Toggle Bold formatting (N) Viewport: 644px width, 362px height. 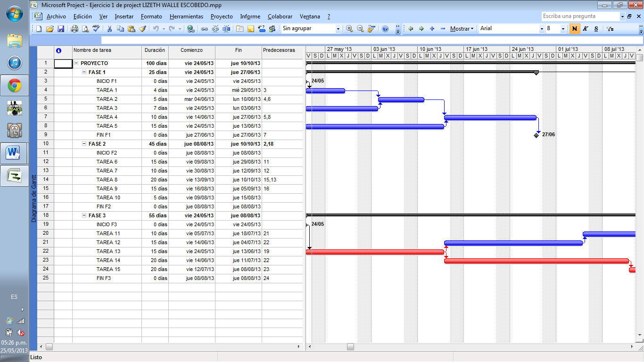(574, 28)
